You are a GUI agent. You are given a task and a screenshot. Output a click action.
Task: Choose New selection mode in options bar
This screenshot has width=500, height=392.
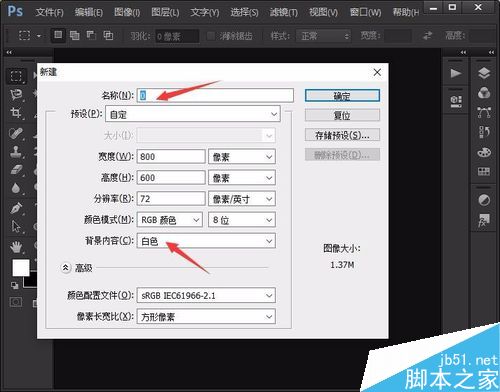tap(58, 35)
